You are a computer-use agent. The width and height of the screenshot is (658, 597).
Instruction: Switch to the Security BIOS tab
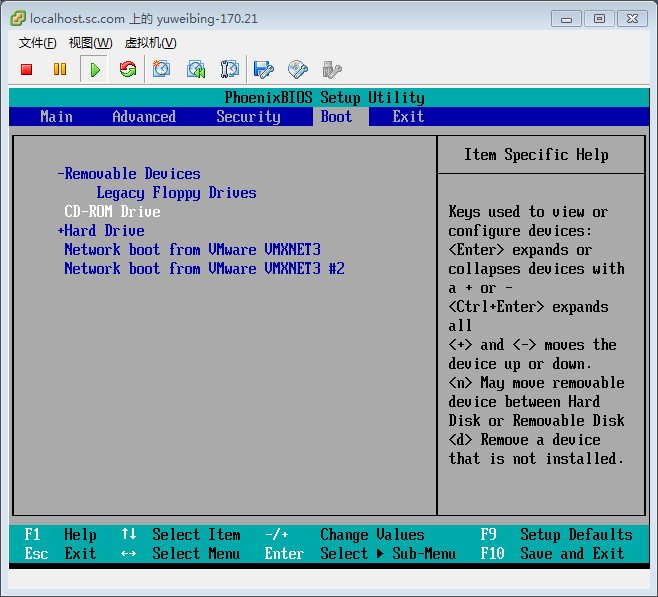pos(248,117)
